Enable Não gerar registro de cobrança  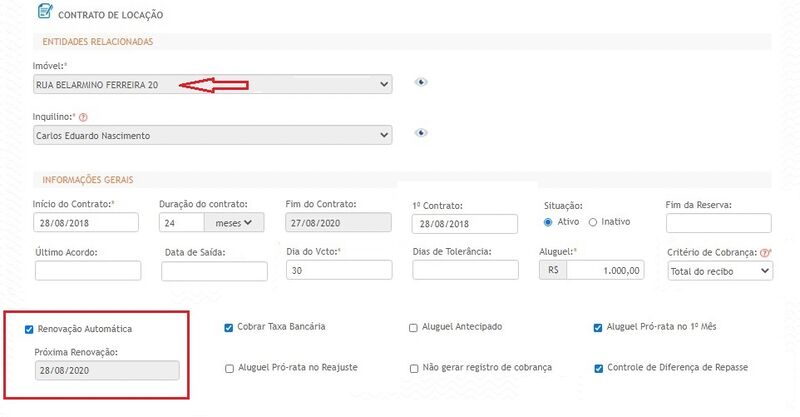414,368
